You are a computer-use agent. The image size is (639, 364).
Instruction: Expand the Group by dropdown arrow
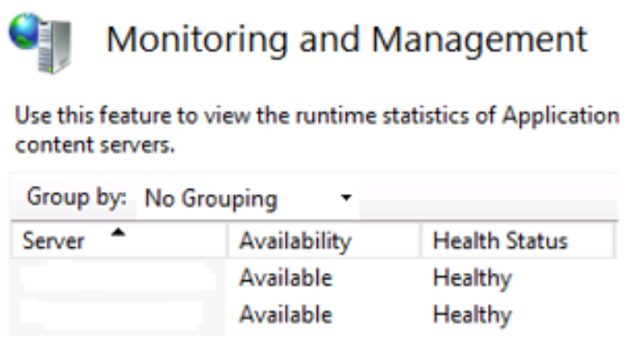coord(347,199)
